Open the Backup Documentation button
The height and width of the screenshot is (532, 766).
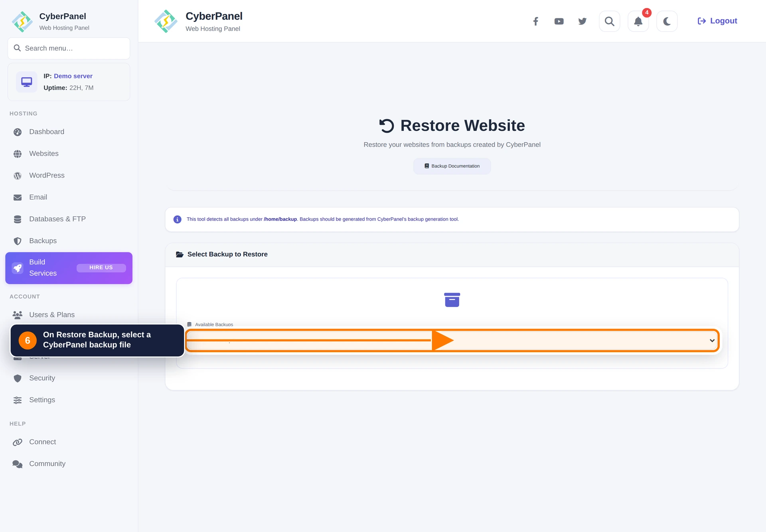click(x=452, y=166)
